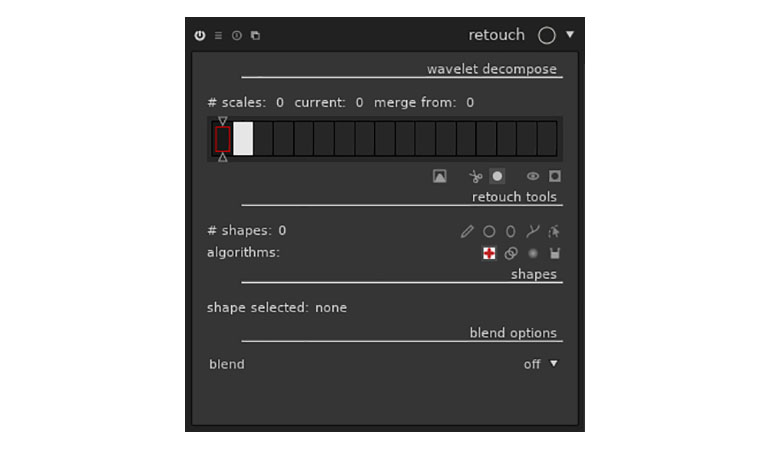
Task: Click the show and edit shapes cursor icon
Action: [x=554, y=231]
